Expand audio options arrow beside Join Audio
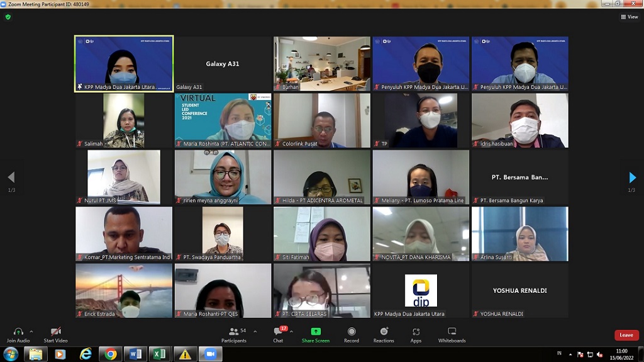 (31, 331)
